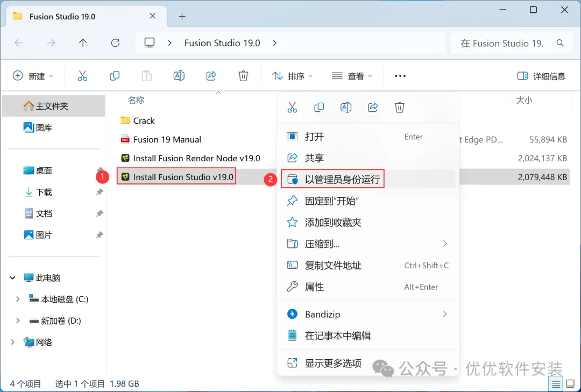Choose 打开 in context menu
Viewport: 581px width, 392px height.
tap(367, 137)
